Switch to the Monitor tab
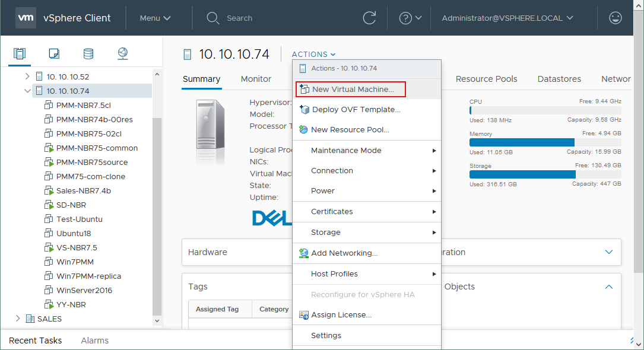The height and width of the screenshot is (350, 644). (x=256, y=79)
